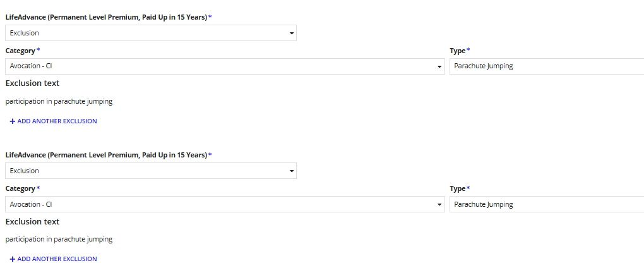Click the caret icon on the second Category select
Screen dimensions: 644x263
click(439, 205)
